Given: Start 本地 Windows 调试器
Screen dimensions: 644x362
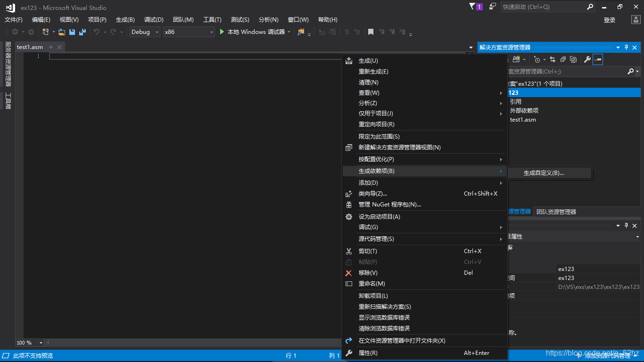Looking at the screenshot, I should 252,32.
